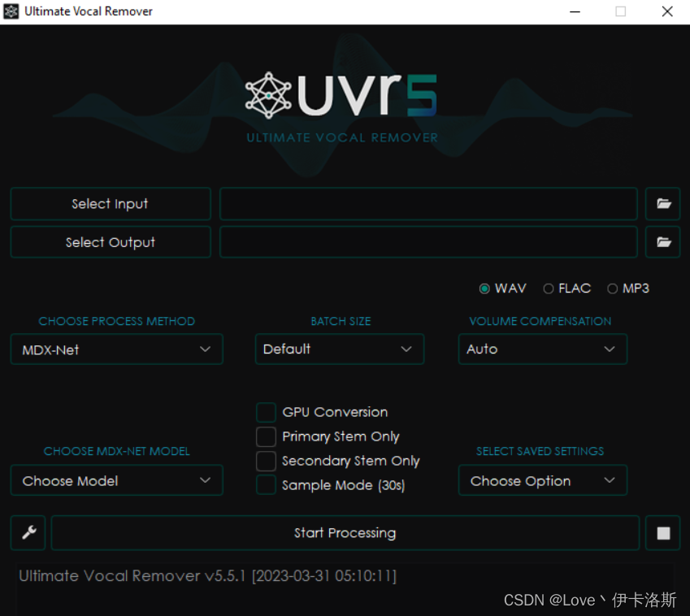Select WAV output format
Screen dimensions: 690x616
click(502, 288)
